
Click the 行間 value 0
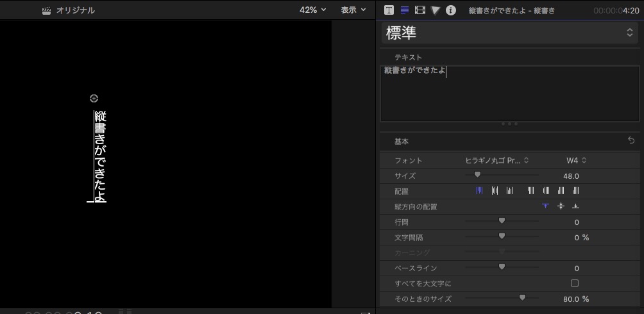click(577, 222)
